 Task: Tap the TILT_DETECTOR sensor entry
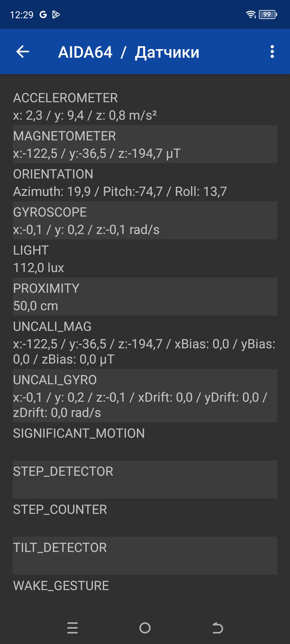(x=145, y=556)
